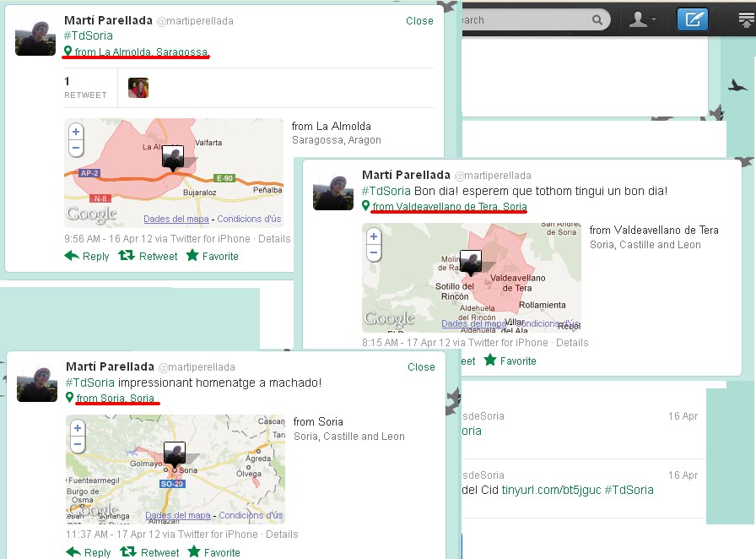
Task: Open Martí Parellada name in first tweet
Action: click(109, 20)
